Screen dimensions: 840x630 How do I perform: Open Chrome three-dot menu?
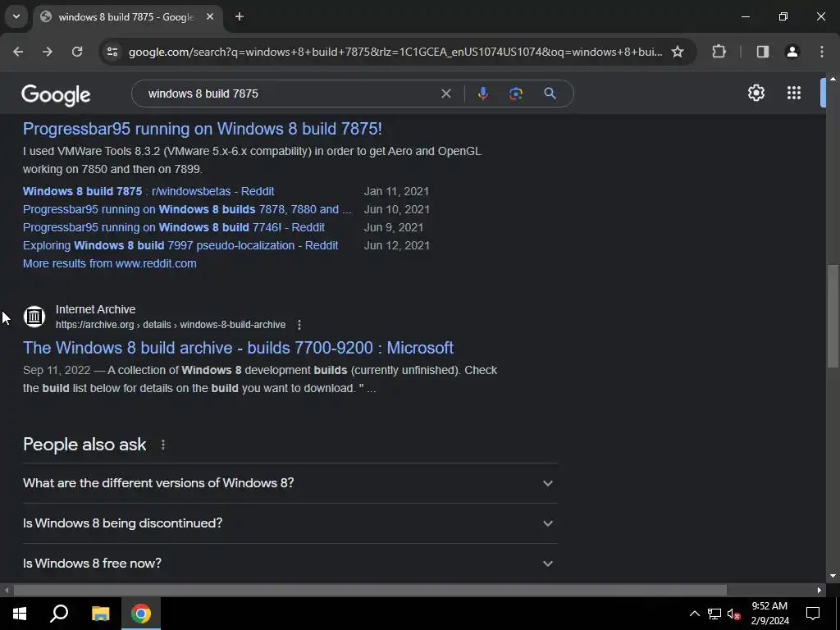822,52
